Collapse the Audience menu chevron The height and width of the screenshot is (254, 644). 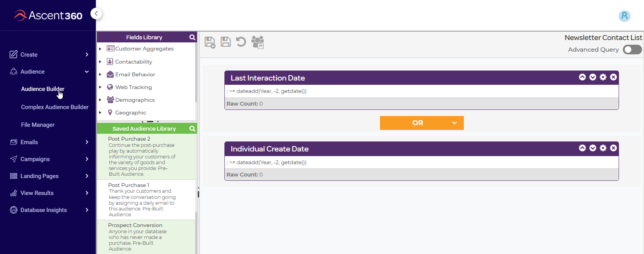[x=87, y=72]
